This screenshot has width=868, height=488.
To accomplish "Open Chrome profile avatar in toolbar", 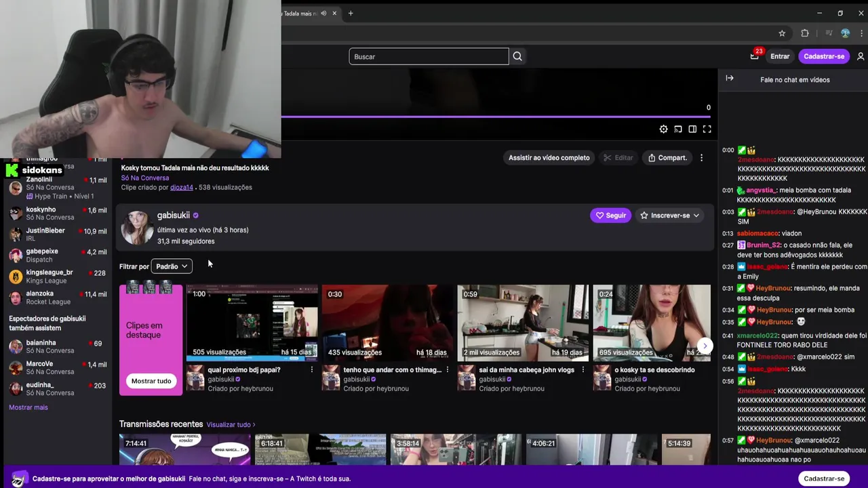I will (x=845, y=33).
